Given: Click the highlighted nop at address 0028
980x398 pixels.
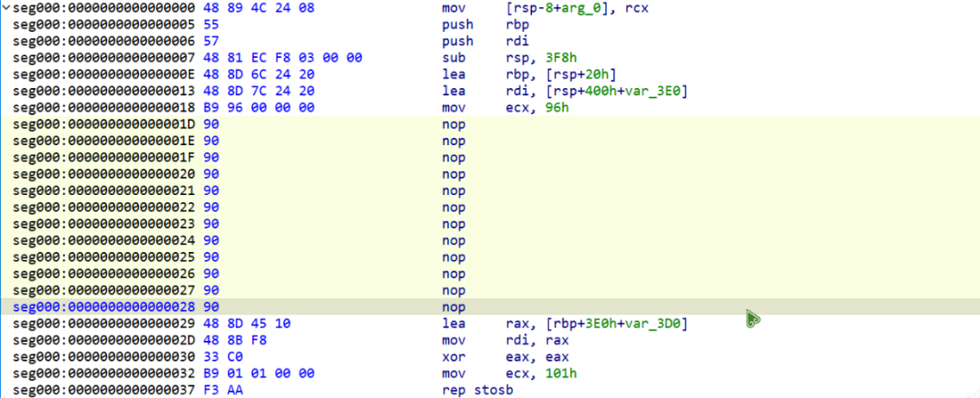Looking at the screenshot, I should tap(490, 306).
